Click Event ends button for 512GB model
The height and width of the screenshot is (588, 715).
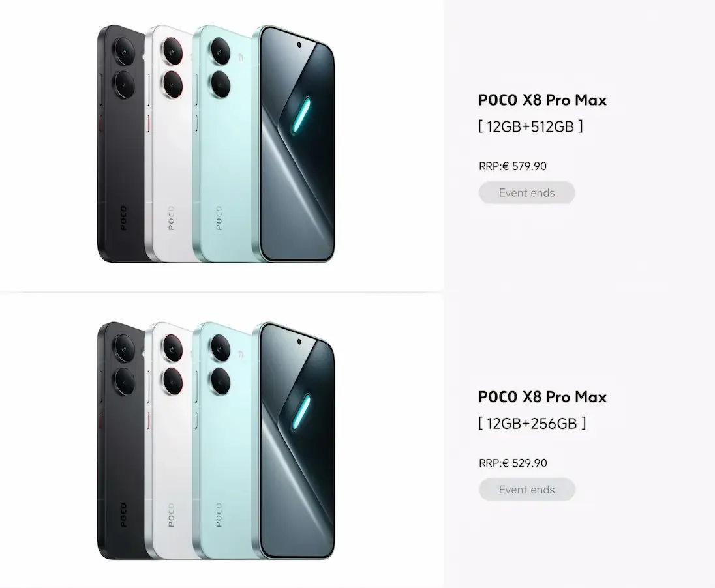pyautogui.click(x=526, y=193)
